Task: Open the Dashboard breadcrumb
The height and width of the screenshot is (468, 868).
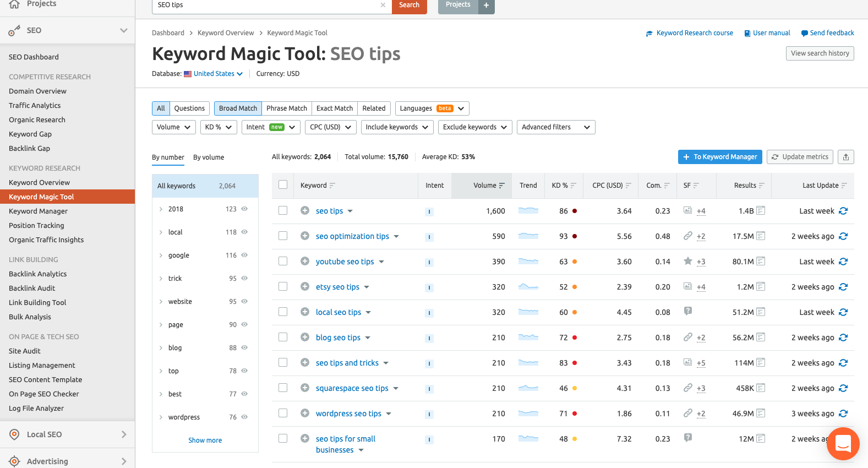Action: [x=168, y=33]
